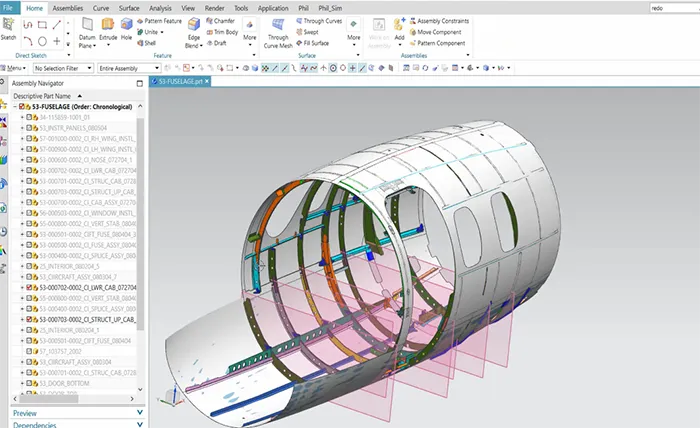Collapse the S3-FUSELAGE tree root
The height and width of the screenshot is (428, 700).
coord(15,107)
